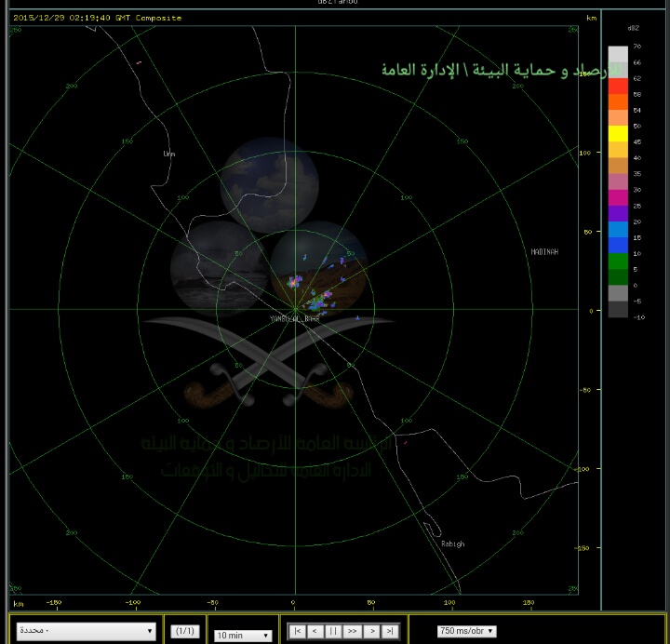Click the yellow 45 dBZ legend color

tap(618, 134)
